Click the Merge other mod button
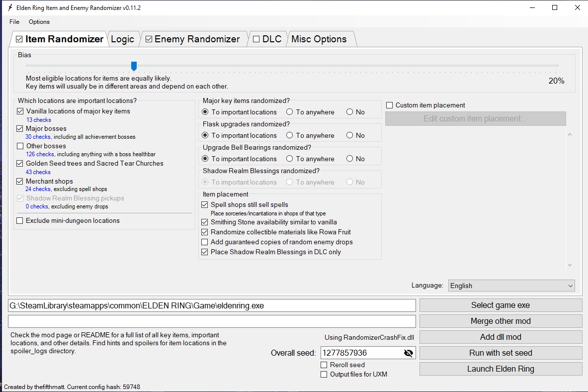This screenshot has width=588, height=392. point(501,321)
